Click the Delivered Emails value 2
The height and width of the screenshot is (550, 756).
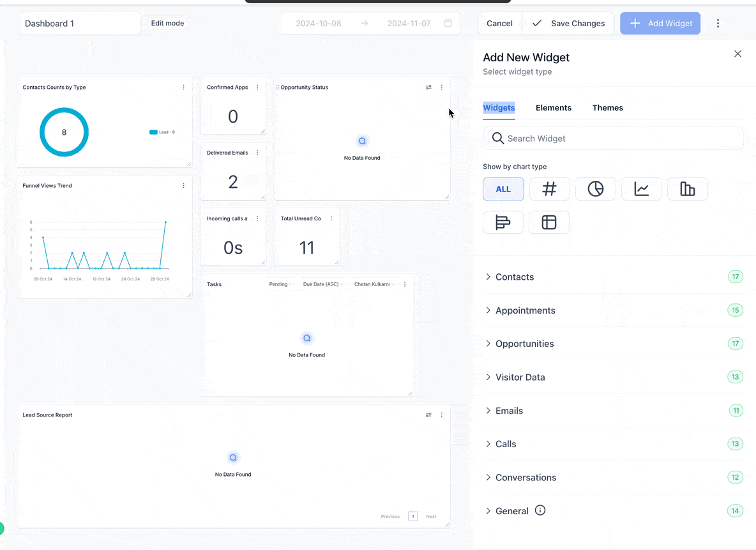[x=233, y=182]
